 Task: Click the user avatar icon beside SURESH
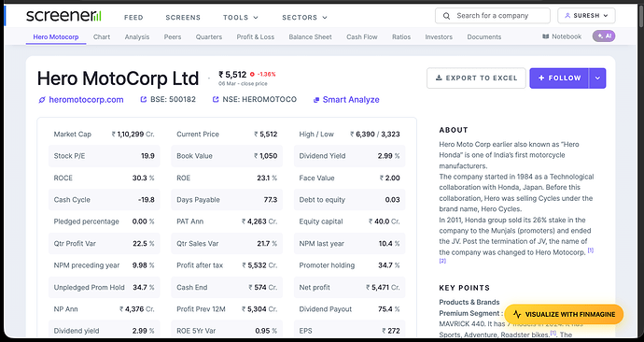pyautogui.click(x=567, y=16)
